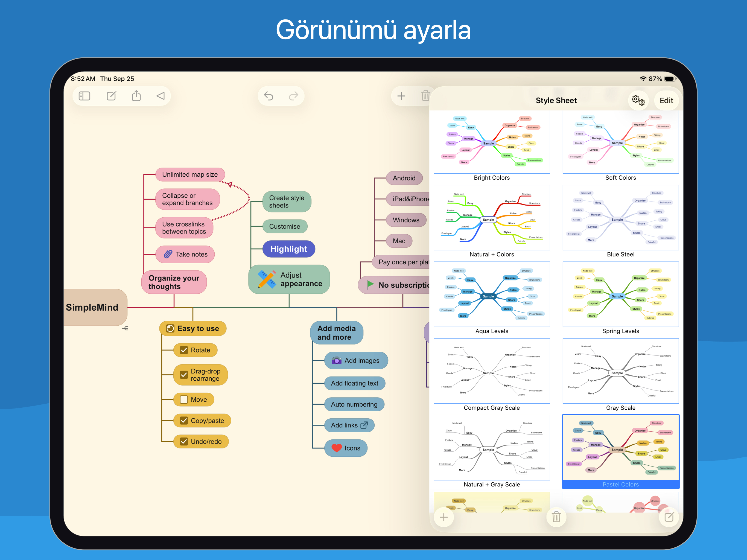
Task: Toggle the sidebar panel icon
Action: point(84,96)
